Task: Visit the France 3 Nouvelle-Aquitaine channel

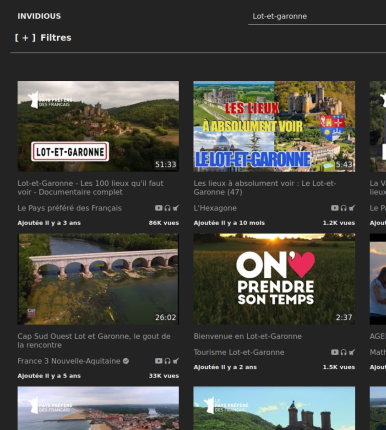Action: [69, 361]
